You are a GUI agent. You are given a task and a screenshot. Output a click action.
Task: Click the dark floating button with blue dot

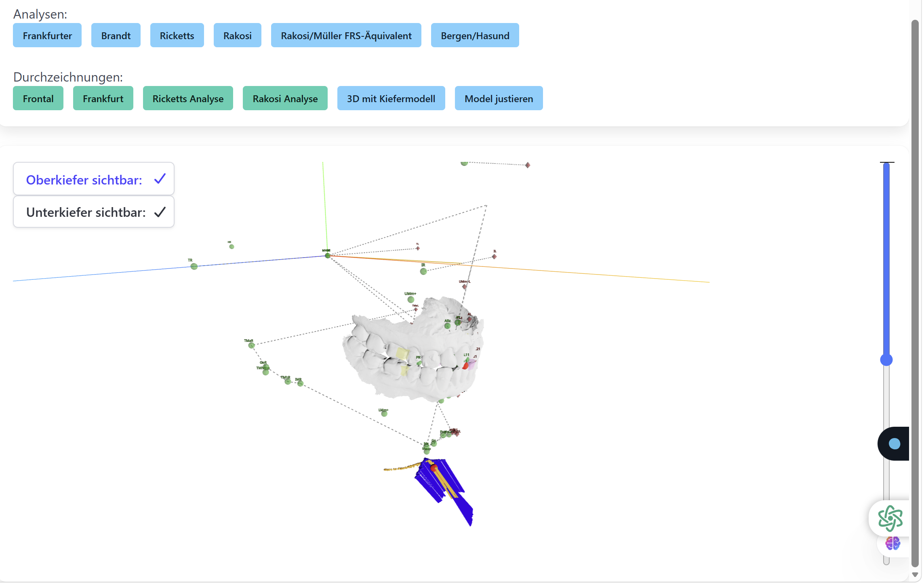(x=893, y=444)
